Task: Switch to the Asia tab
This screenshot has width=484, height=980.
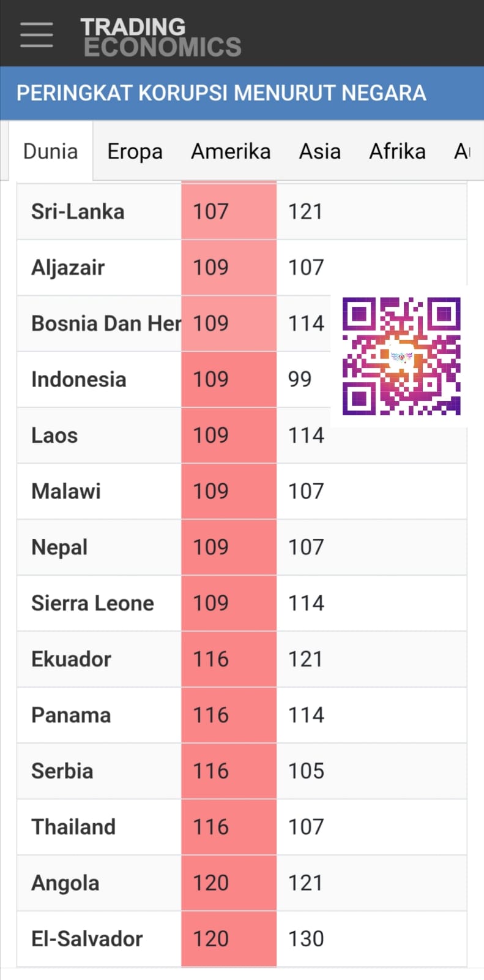Action: click(x=319, y=151)
